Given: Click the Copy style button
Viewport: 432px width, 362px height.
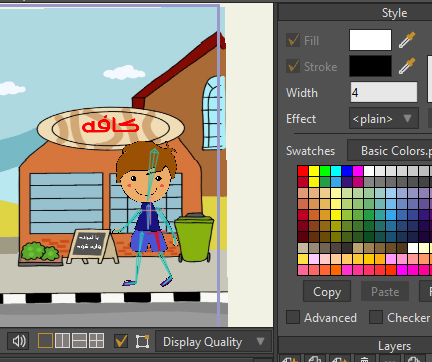Looking at the screenshot, I should 327,291.
